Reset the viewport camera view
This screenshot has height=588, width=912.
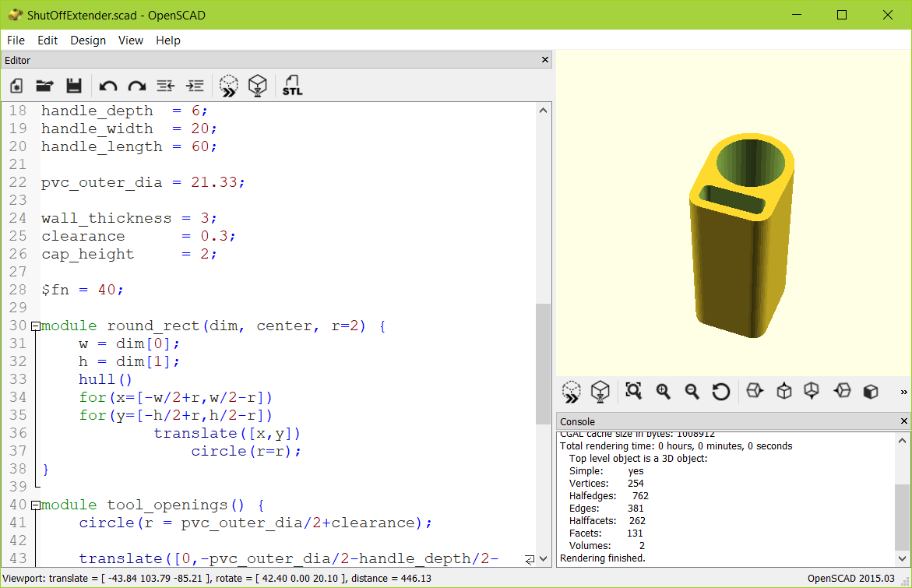(720, 392)
